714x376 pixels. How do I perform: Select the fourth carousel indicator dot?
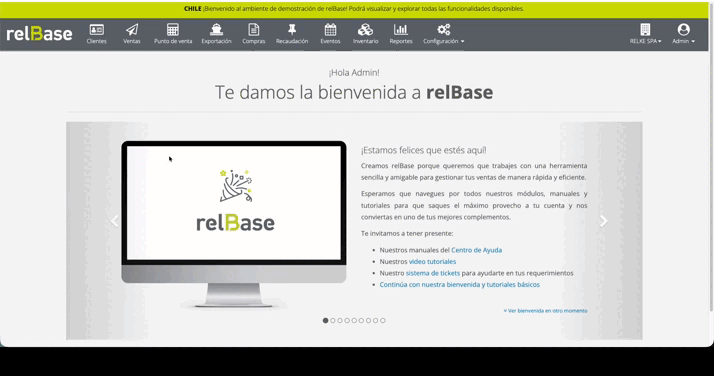[x=347, y=320]
